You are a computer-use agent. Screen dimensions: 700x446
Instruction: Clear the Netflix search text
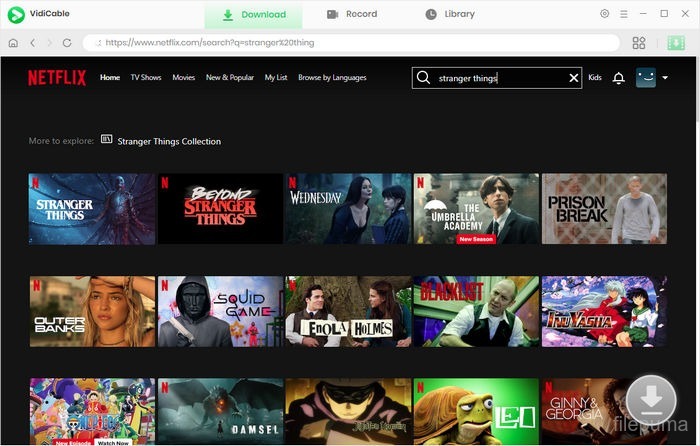574,78
